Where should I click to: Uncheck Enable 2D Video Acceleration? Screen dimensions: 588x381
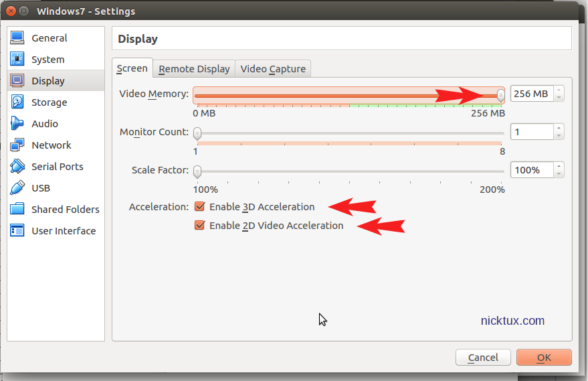[199, 226]
